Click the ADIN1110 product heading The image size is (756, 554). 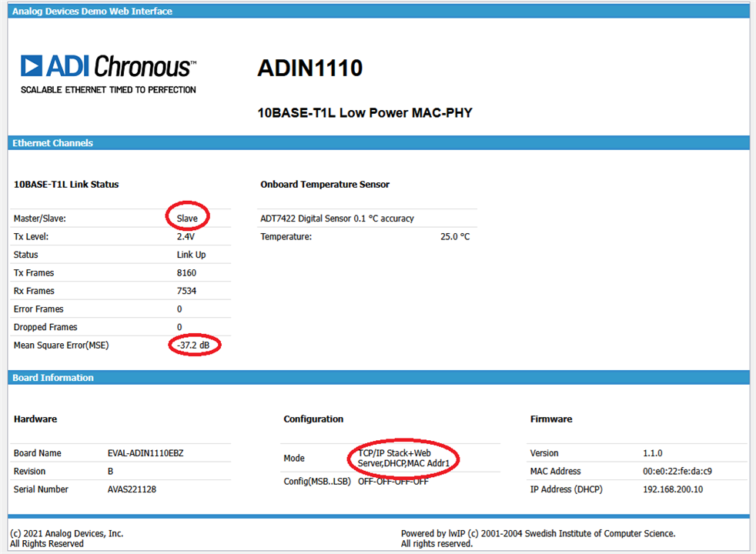(310, 68)
